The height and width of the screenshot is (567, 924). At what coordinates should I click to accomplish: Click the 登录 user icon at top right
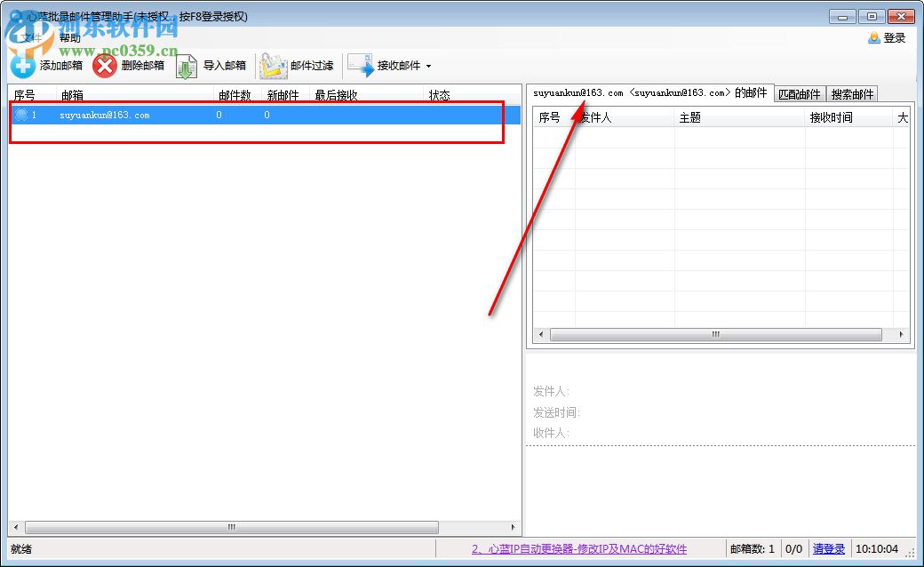point(874,37)
